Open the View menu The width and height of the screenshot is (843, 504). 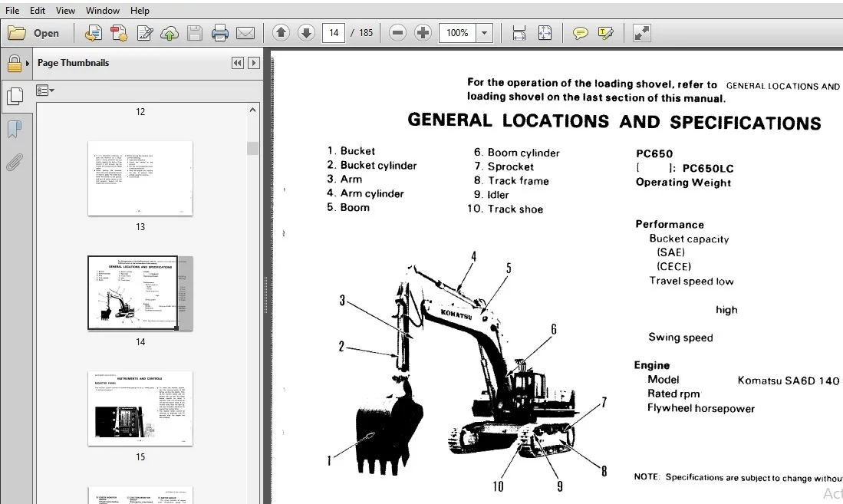[x=66, y=10]
